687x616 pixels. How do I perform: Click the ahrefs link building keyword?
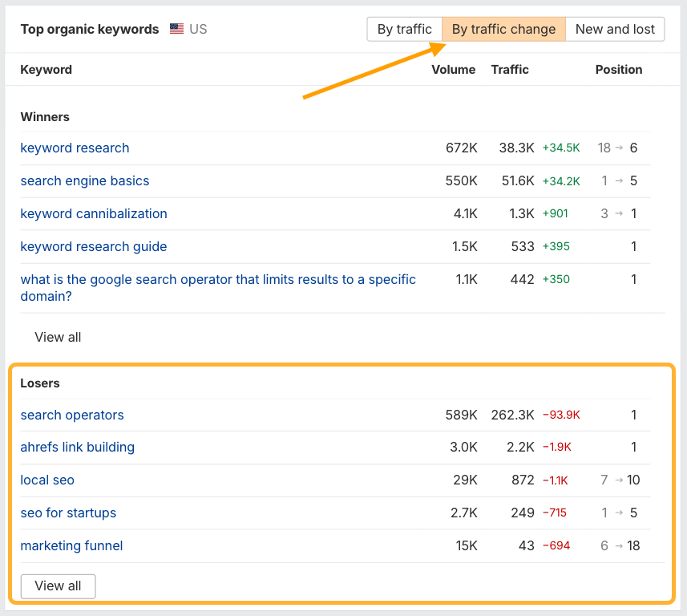(x=78, y=447)
